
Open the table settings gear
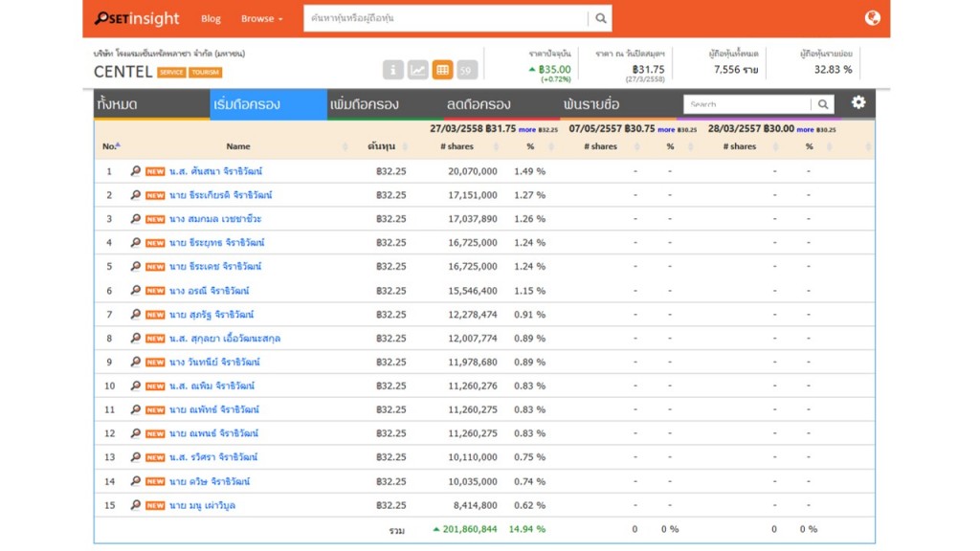tap(858, 102)
